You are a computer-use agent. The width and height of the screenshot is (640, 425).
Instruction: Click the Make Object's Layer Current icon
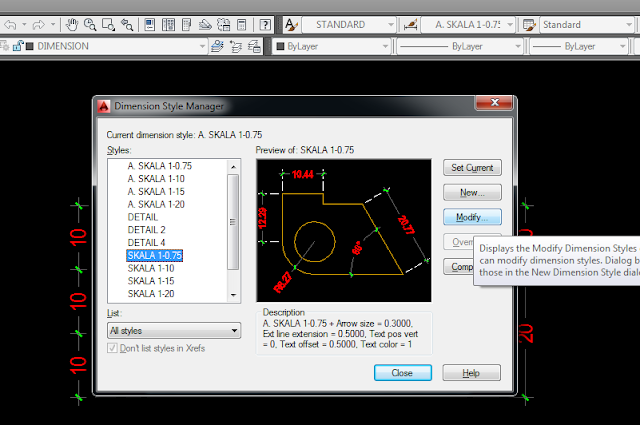(x=217, y=46)
